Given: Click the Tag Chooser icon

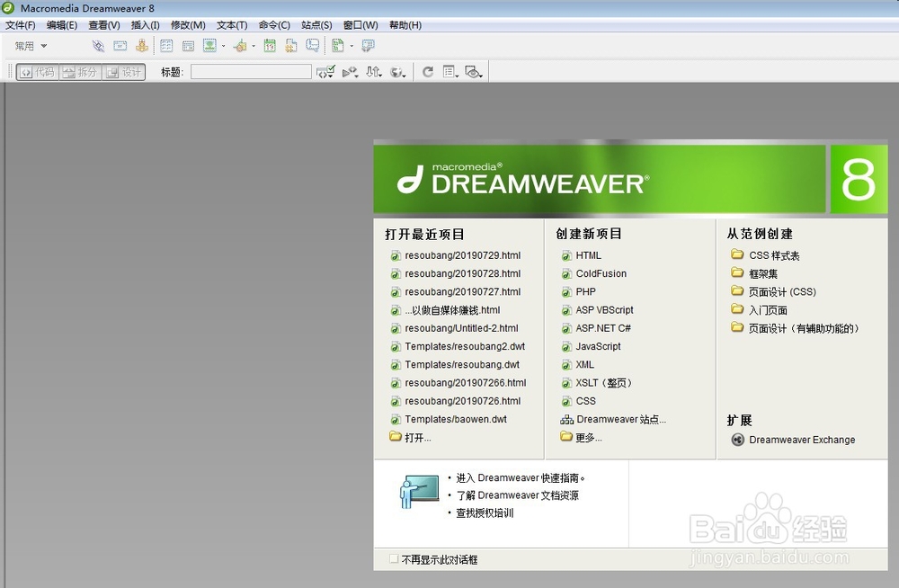Looking at the screenshot, I should coord(368,46).
